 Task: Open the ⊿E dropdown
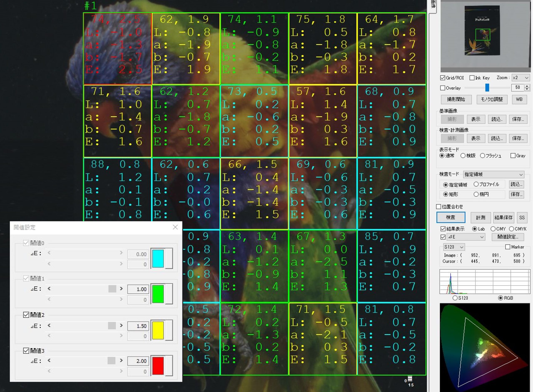[466, 237]
